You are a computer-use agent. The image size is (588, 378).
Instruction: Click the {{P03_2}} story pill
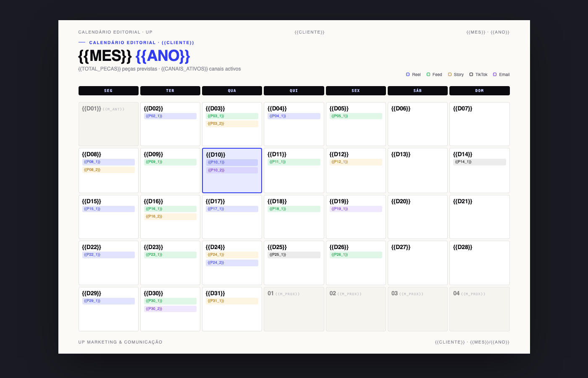(232, 124)
